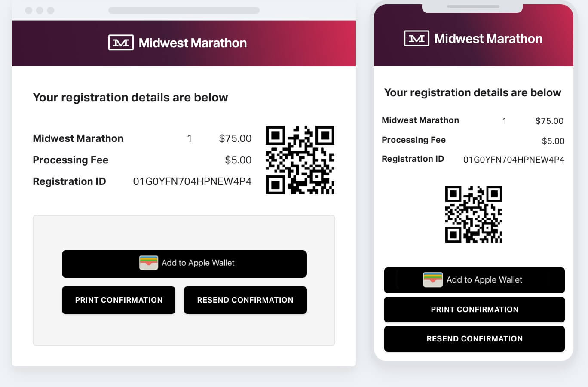Select the mobile phone speaker notch area
Viewport: 588px width, 387px height.
(x=472, y=6)
